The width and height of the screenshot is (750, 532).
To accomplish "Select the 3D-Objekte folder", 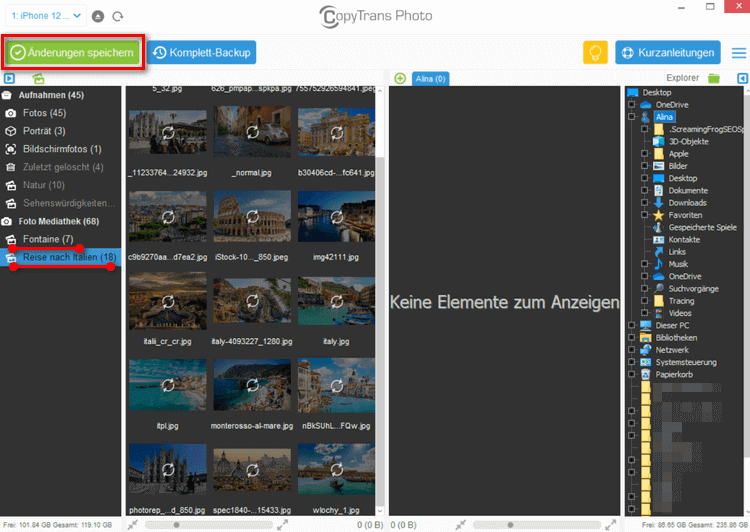I will click(688, 142).
